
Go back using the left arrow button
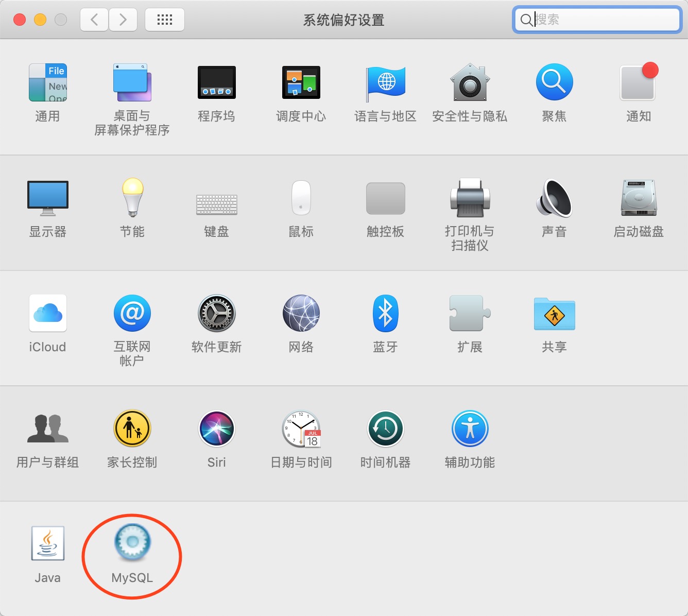point(94,19)
